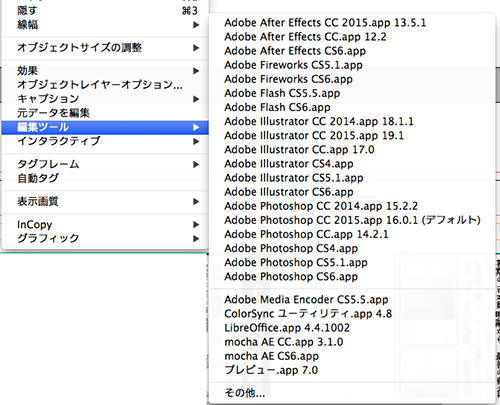
Task: Choose Adobe Flash CS6.app
Action: (x=352, y=107)
